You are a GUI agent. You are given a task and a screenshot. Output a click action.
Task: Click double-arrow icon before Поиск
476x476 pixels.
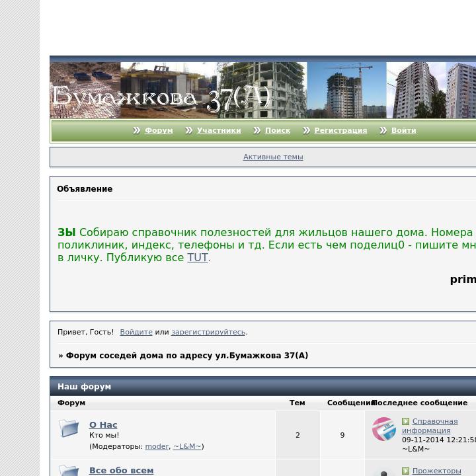[257, 130]
